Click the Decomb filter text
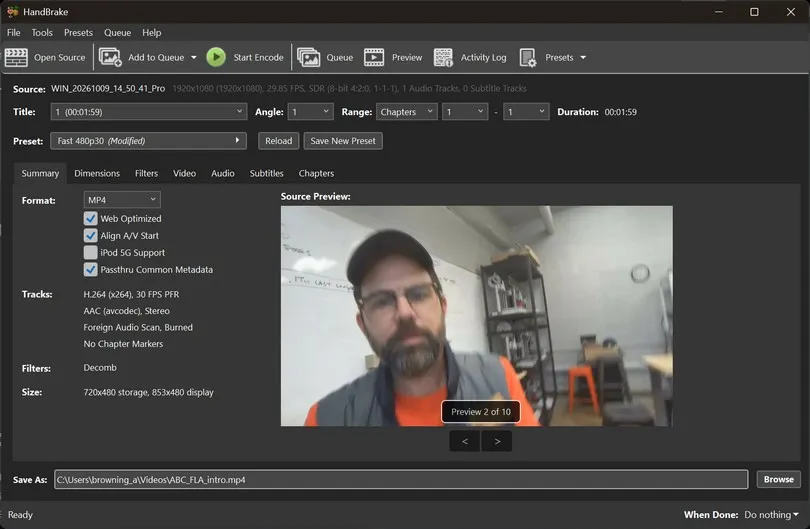The width and height of the screenshot is (810, 529). 100,368
